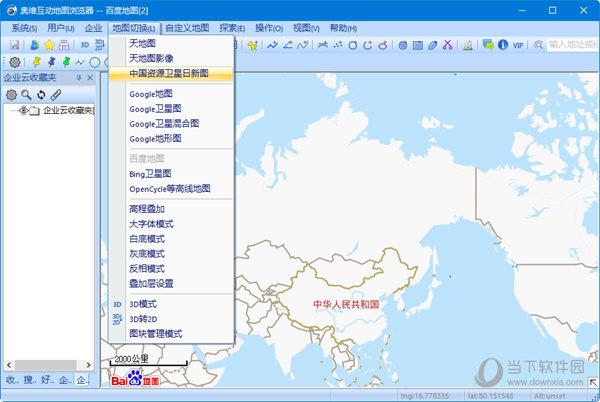Open the user account icon
The image size is (600, 402).
[x=34, y=45]
